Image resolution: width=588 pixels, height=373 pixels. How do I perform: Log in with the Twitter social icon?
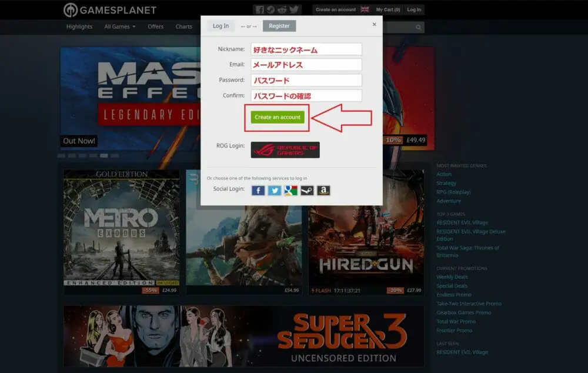275,190
